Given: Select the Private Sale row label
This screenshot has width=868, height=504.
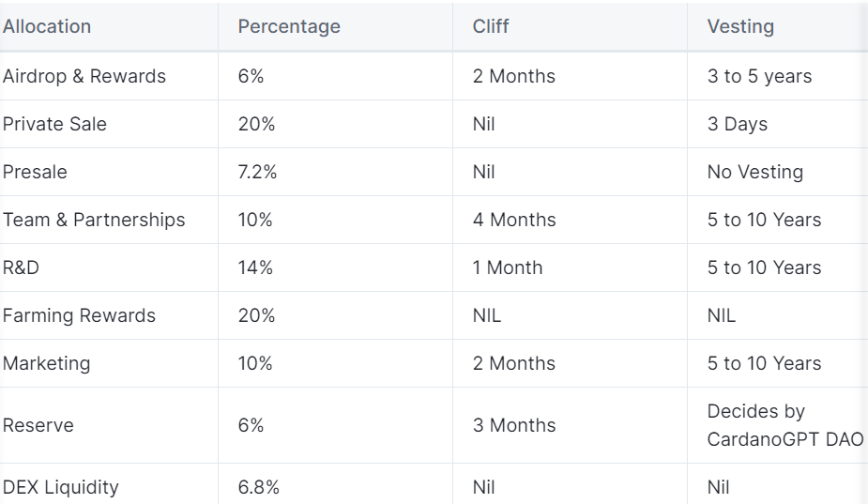Looking at the screenshot, I should [54, 124].
